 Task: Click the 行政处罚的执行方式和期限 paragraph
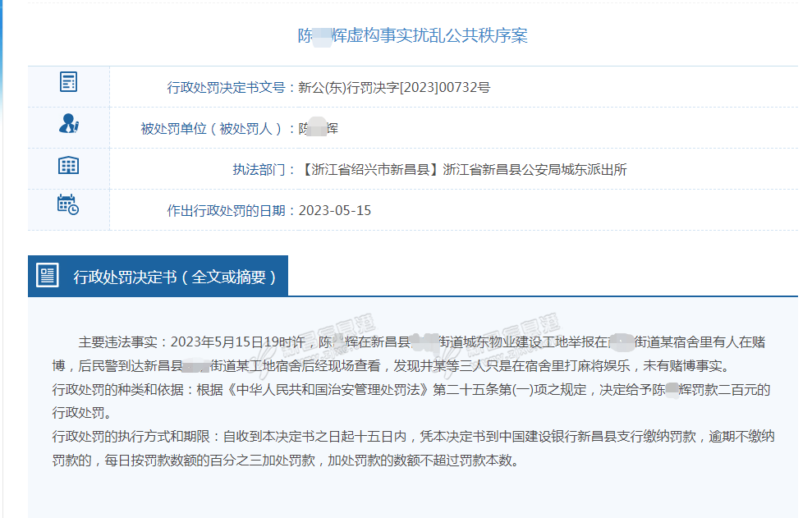tap(136, 437)
